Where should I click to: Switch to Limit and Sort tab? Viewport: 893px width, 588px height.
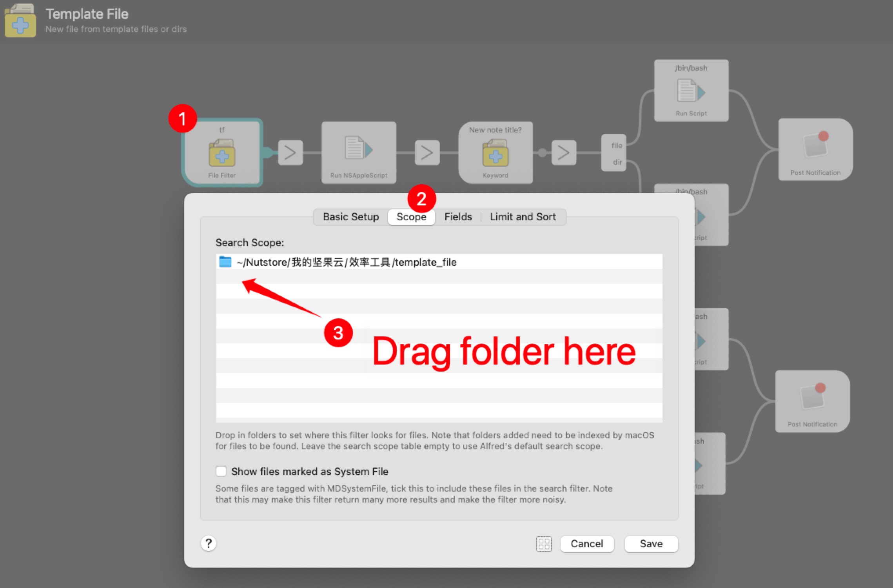(523, 217)
